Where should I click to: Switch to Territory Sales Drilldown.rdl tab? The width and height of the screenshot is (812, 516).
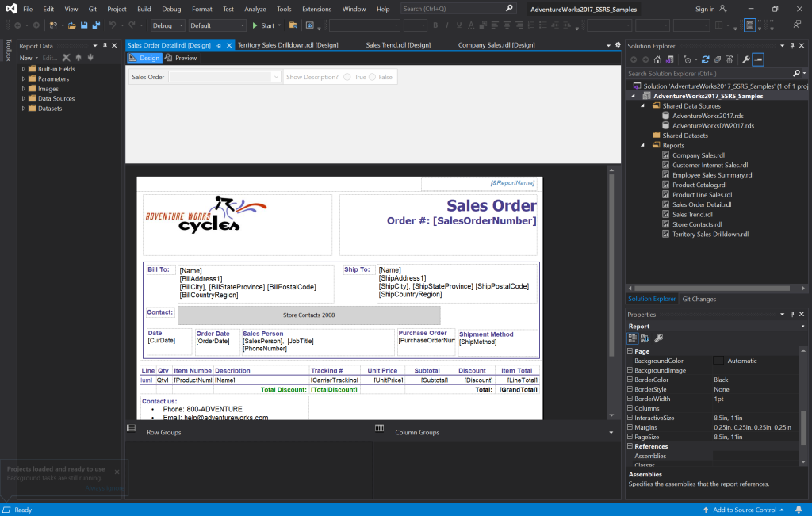(x=288, y=45)
